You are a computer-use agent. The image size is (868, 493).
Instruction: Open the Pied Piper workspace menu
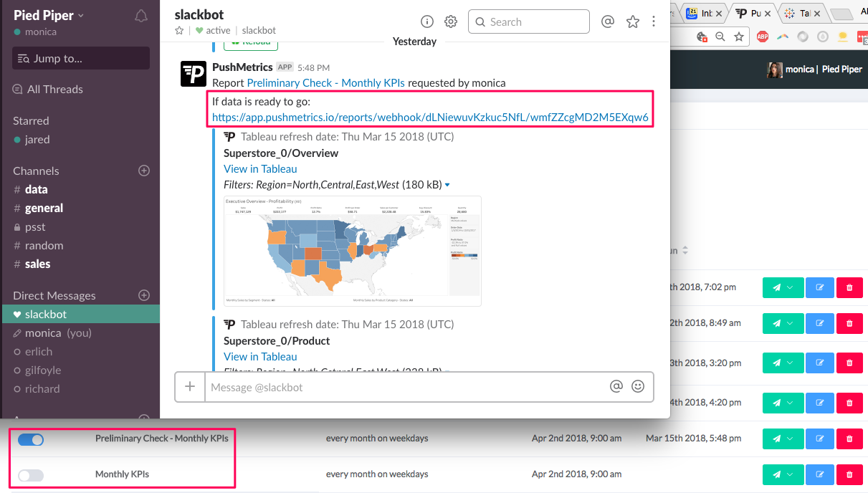(x=49, y=15)
